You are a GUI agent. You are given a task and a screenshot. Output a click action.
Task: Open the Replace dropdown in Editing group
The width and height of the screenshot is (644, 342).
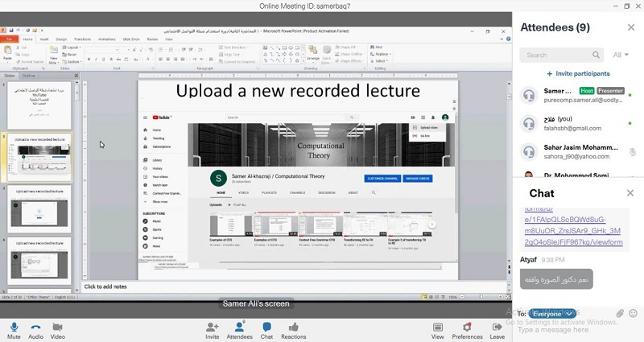coord(380,54)
